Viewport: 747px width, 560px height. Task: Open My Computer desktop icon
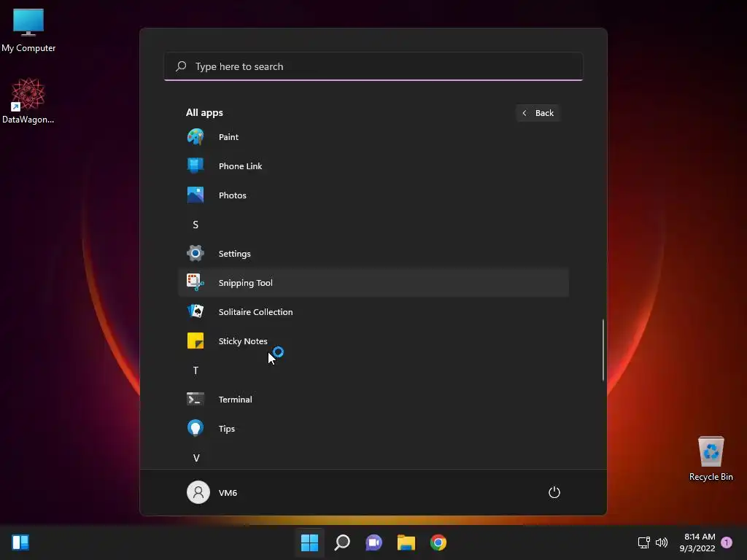click(x=28, y=29)
